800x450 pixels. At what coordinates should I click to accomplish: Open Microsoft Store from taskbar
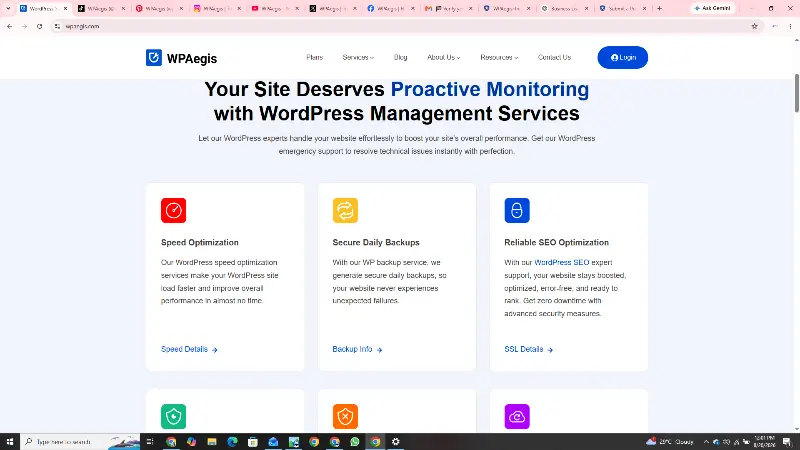coord(253,441)
